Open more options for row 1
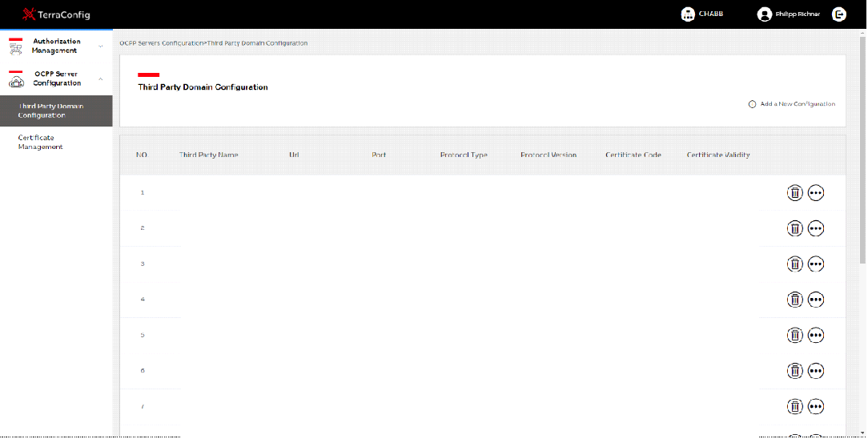The height and width of the screenshot is (439, 868). (815, 192)
